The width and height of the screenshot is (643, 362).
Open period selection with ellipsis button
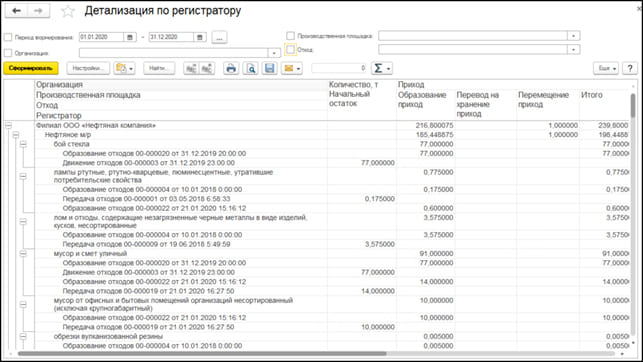pyautogui.click(x=219, y=37)
